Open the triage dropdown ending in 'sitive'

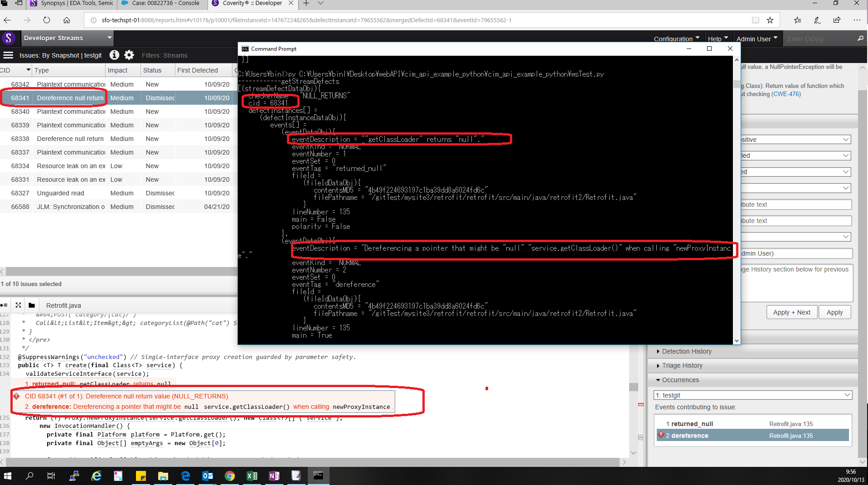(x=796, y=140)
